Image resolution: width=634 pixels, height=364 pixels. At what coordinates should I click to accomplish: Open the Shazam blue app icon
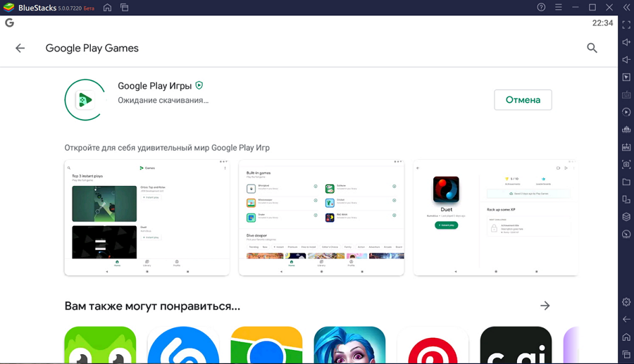click(x=183, y=345)
